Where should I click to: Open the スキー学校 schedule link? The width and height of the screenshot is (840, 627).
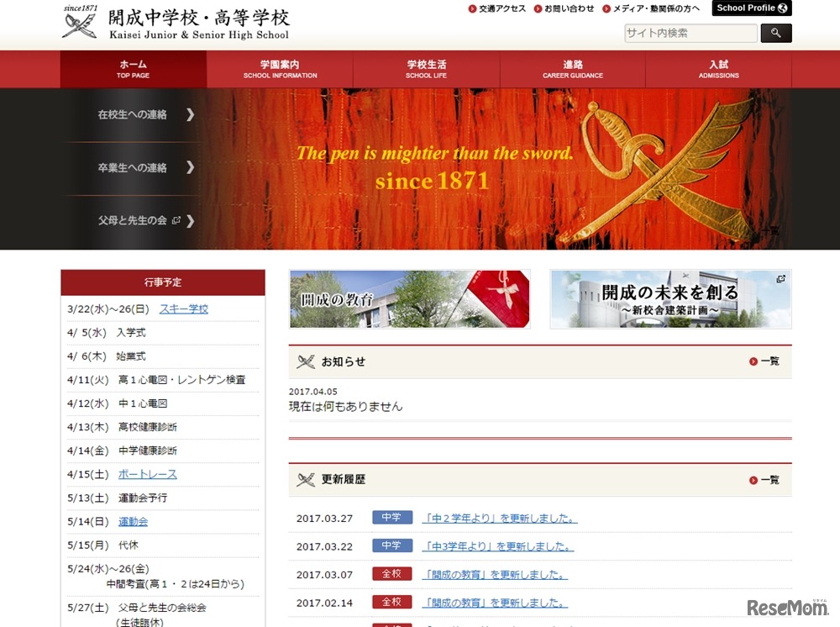(x=184, y=309)
